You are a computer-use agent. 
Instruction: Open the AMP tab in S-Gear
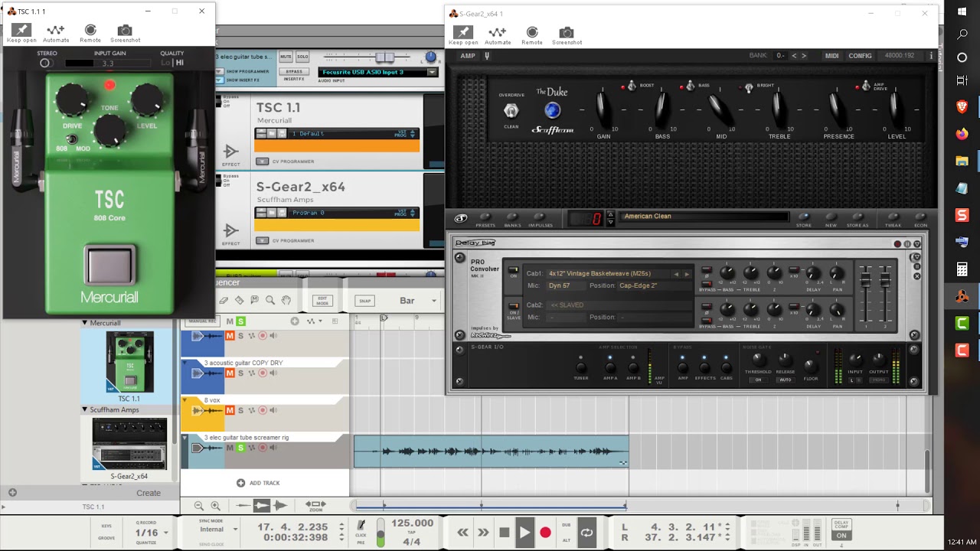coord(468,56)
